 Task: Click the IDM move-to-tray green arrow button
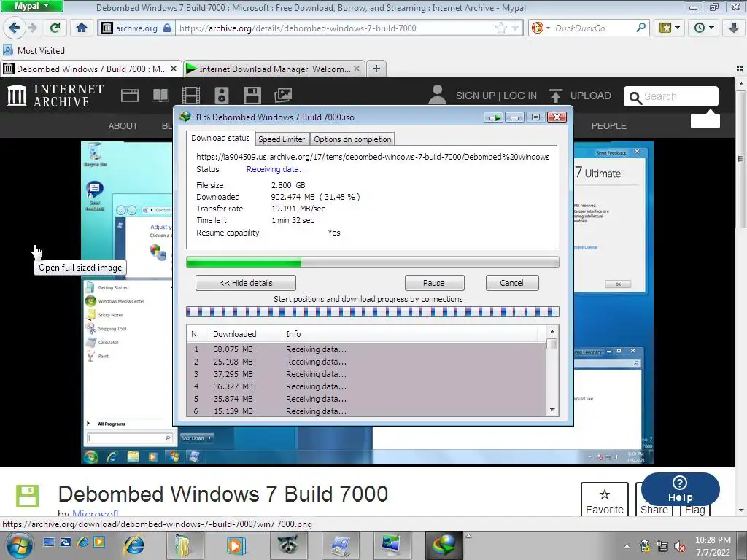click(494, 117)
